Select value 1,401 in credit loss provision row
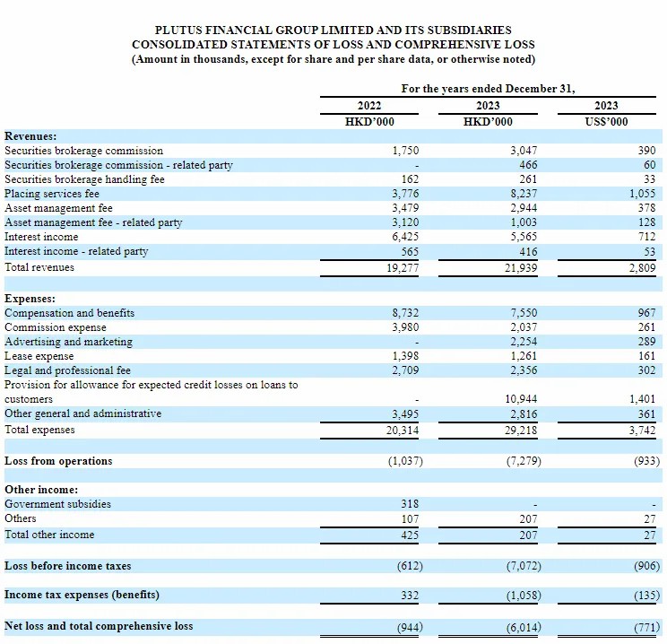 point(642,399)
